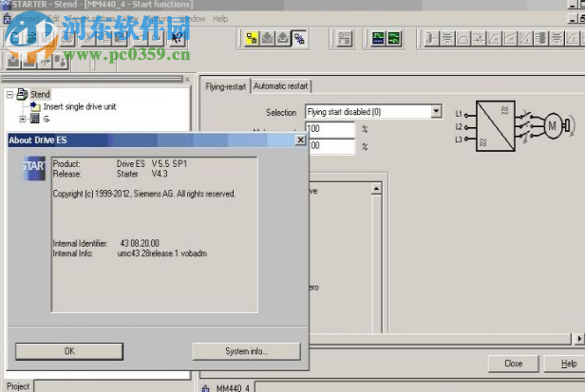Click the Load to PG upload icon

283,38
